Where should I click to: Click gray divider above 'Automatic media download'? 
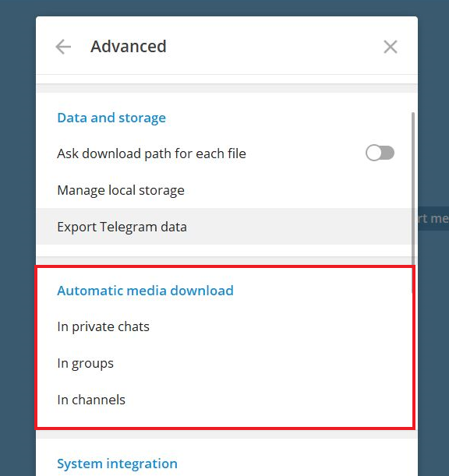(x=224, y=261)
